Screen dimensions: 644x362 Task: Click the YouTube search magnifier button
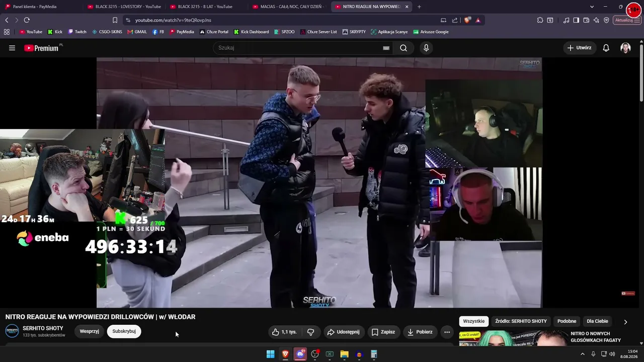[x=404, y=48]
